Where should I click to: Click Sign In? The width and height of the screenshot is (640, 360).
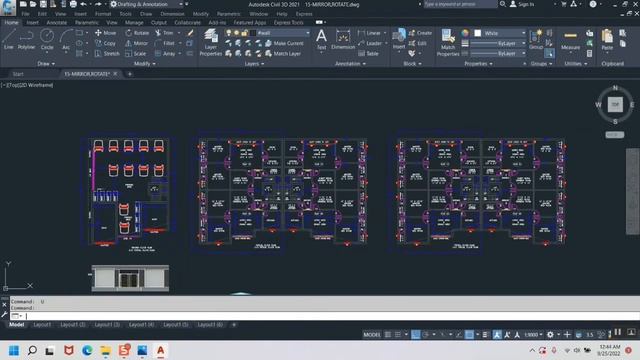point(522,4)
